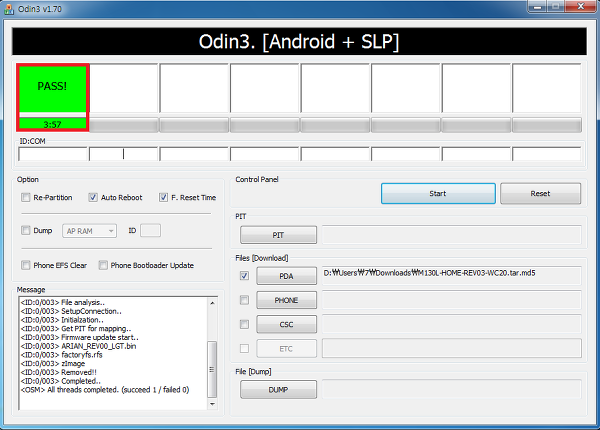Click the 'Firmware update start..' log line
600x430 pixels.
80,337
